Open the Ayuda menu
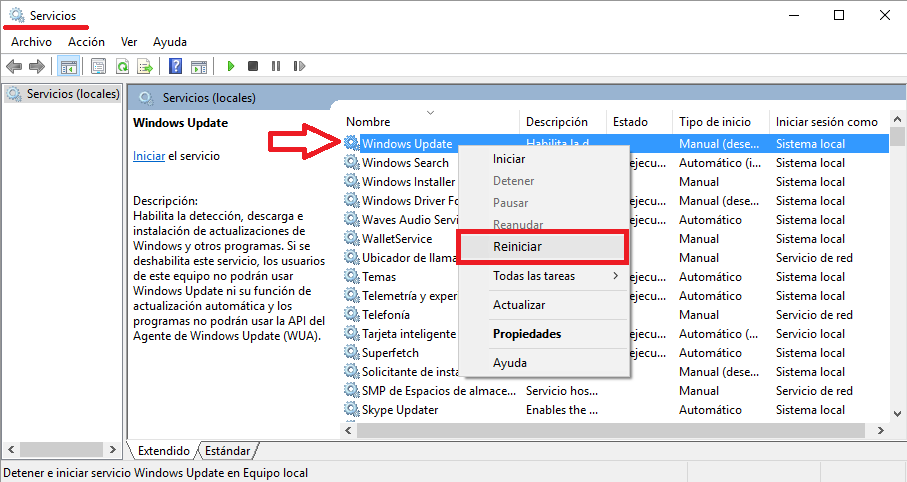This screenshot has width=907, height=482. click(169, 42)
